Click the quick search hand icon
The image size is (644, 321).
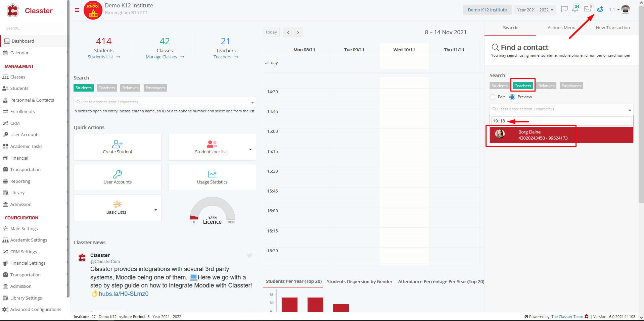pyautogui.click(x=600, y=9)
